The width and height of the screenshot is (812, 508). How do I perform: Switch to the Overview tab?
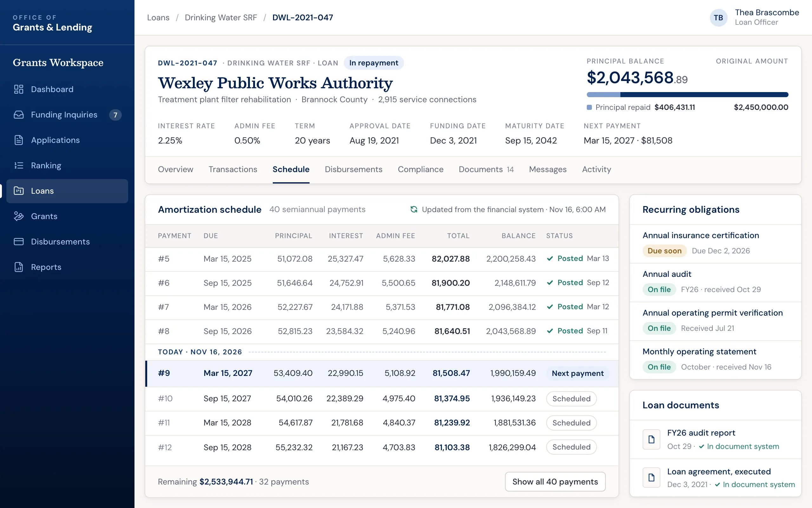click(175, 169)
